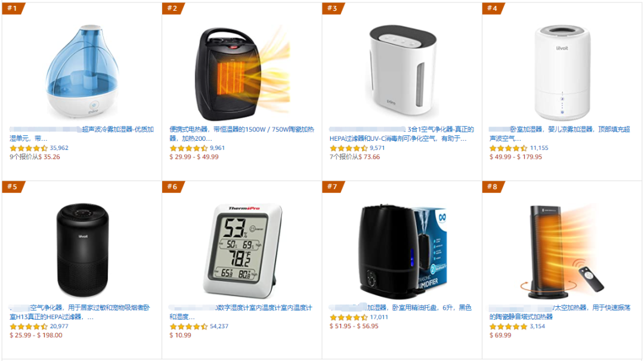Open the 9 offers from $35.26 link
Viewport: 644px width, 361px height.
pos(35,157)
